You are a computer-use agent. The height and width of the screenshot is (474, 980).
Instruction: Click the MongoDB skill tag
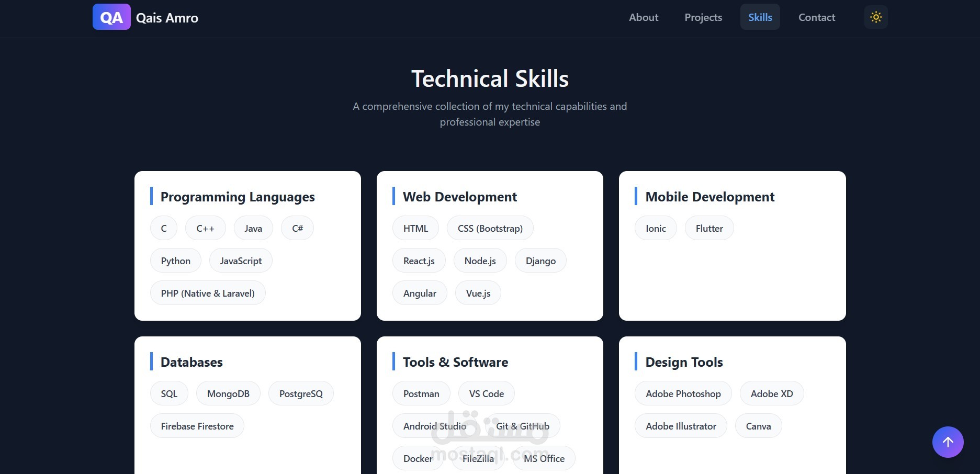pos(228,393)
